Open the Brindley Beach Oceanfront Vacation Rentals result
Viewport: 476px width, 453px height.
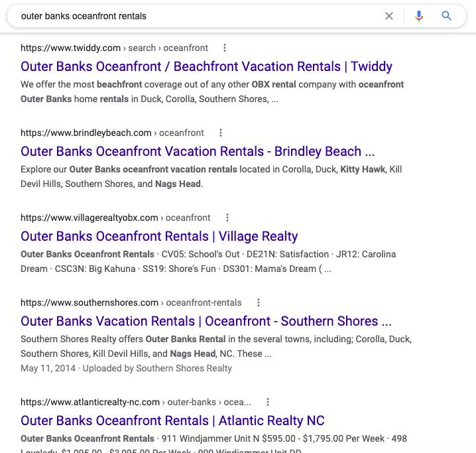(198, 151)
